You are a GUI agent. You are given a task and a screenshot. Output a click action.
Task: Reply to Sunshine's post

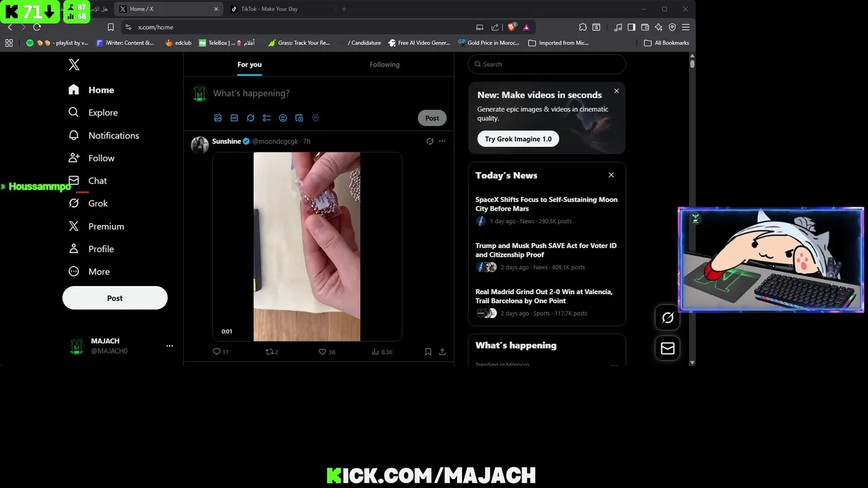click(220, 352)
